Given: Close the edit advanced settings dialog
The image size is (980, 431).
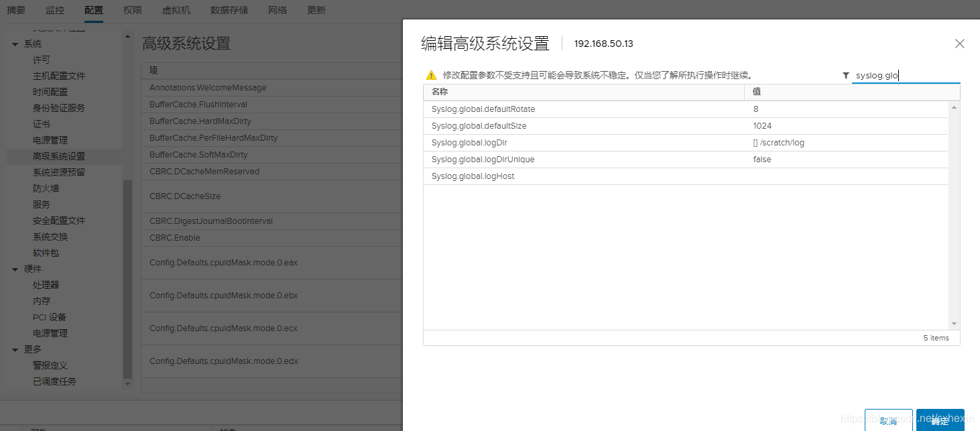Looking at the screenshot, I should pyautogui.click(x=959, y=44).
